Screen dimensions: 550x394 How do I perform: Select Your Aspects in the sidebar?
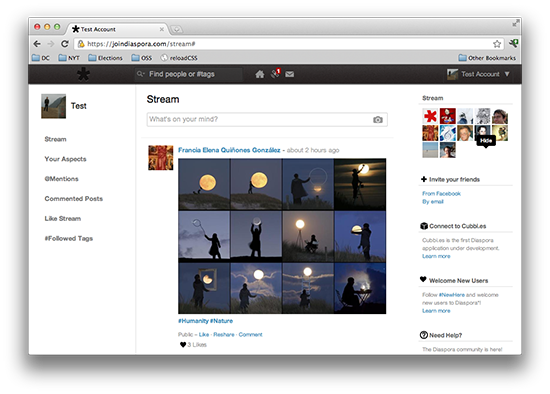pos(65,159)
